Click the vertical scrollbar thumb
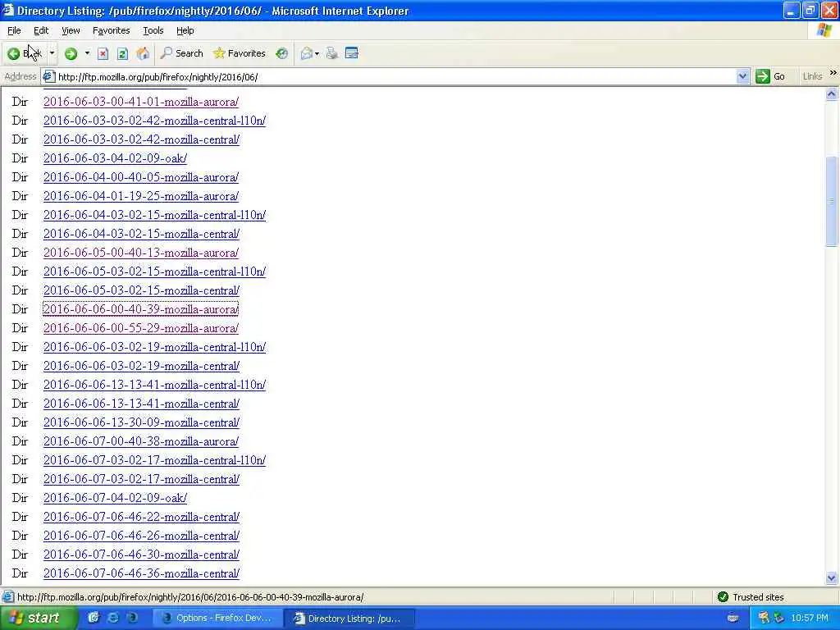The height and width of the screenshot is (630, 840). pyautogui.click(x=832, y=201)
